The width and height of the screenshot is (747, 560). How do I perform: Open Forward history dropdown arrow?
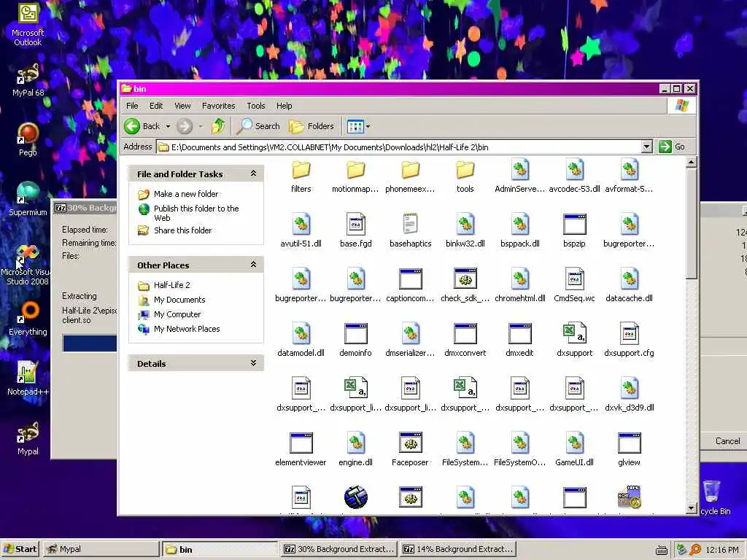(201, 126)
